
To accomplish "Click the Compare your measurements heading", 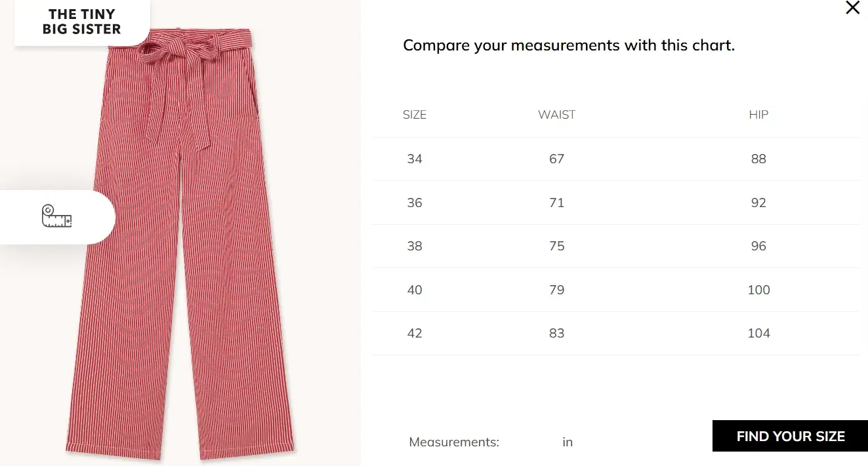I will 568,45.
